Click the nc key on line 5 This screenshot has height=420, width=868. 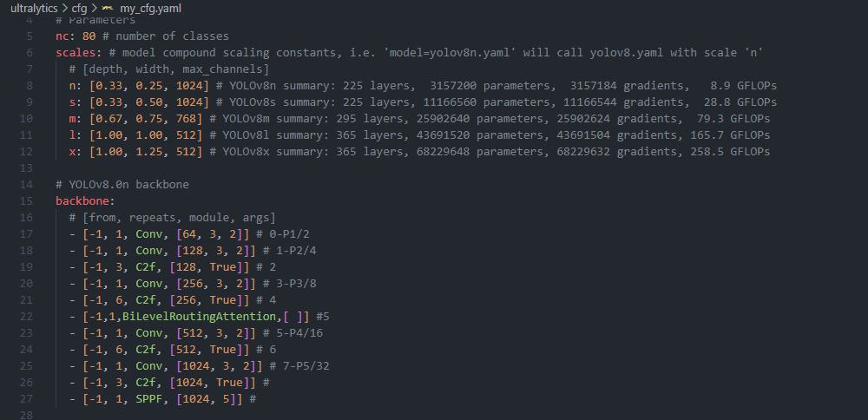tap(62, 36)
